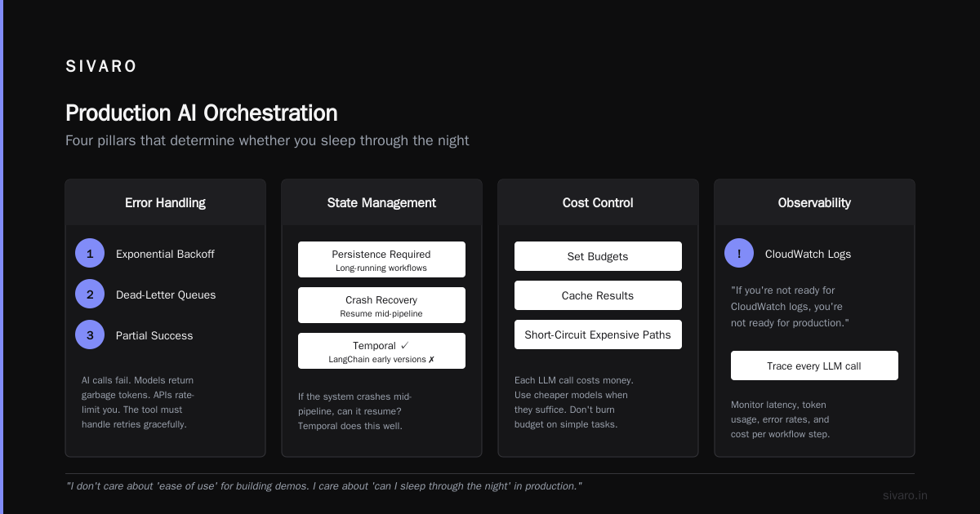This screenshot has width=980, height=514.
Task: Click the exclamation mark circle icon
Action: coord(739,253)
